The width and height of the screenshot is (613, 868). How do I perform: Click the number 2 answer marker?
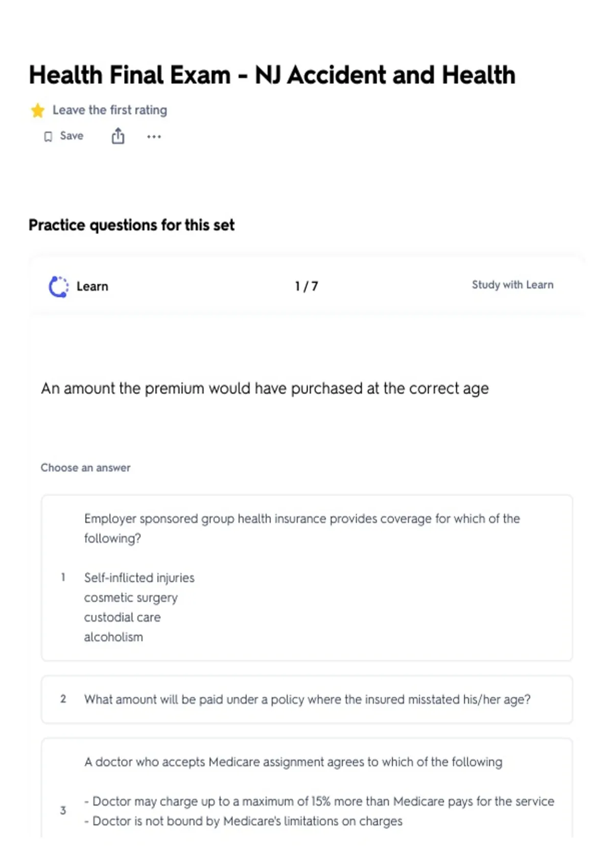pyautogui.click(x=63, y=699)
